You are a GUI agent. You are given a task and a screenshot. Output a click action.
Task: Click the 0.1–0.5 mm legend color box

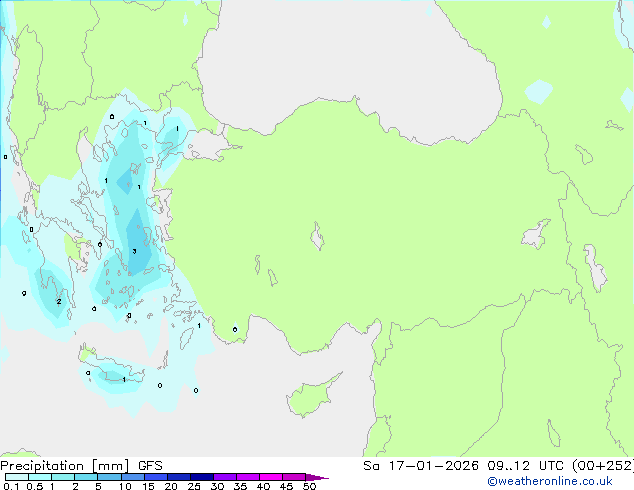(x=17, y=477)
